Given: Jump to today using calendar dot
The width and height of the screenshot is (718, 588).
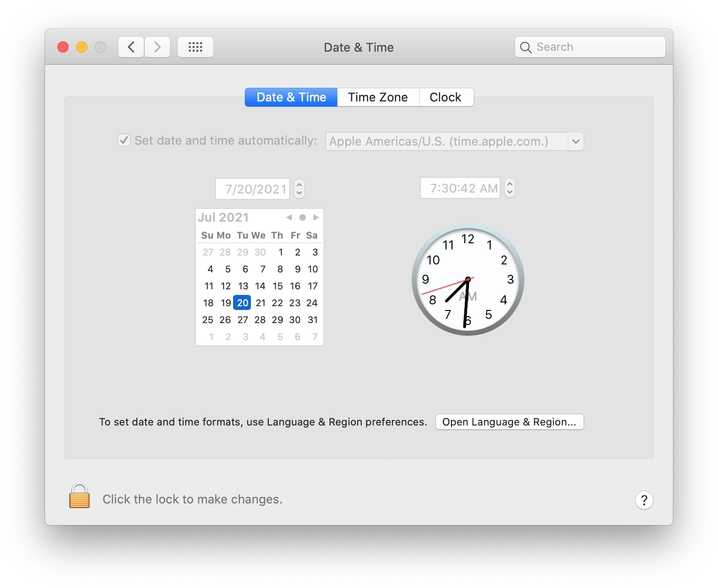Looking at the screenshot, I should point(303,217).
